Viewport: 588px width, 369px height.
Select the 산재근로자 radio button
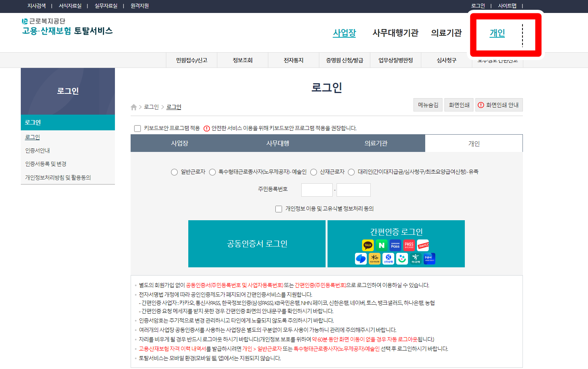[313, 172]
